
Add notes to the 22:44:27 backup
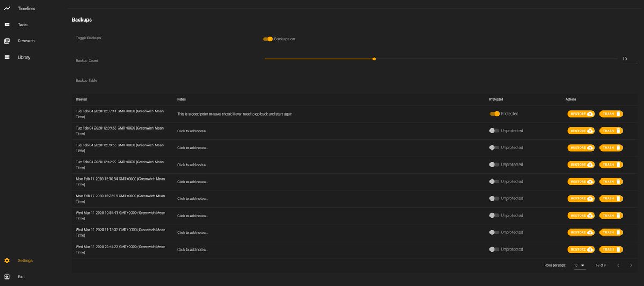point(193,249)
